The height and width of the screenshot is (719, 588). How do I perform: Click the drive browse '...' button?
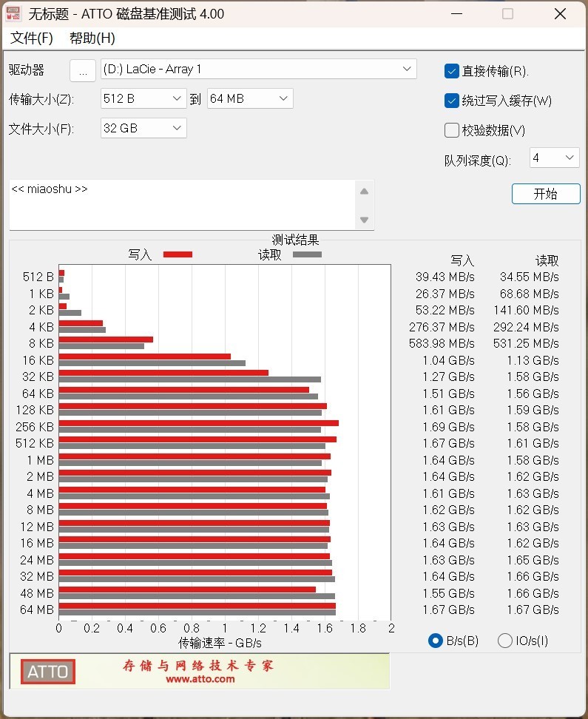click(x=83, y=70)
